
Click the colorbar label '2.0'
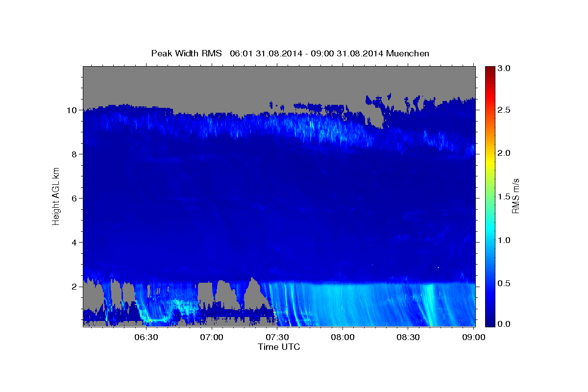pos(505,153)
